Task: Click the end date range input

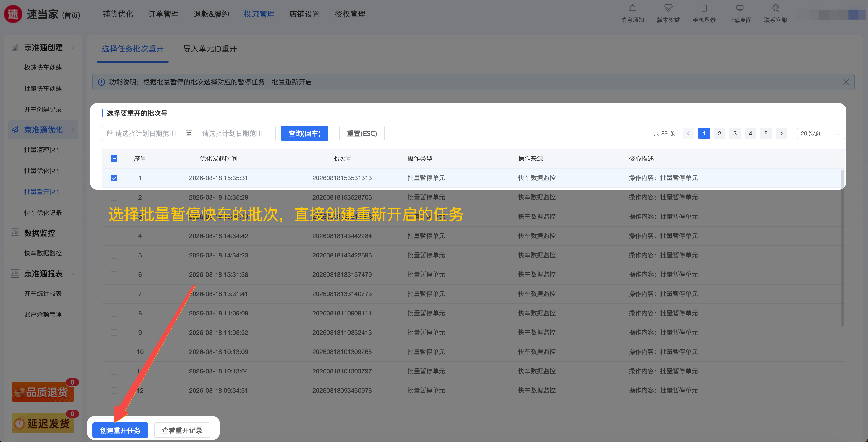Action: click(232, 134)
